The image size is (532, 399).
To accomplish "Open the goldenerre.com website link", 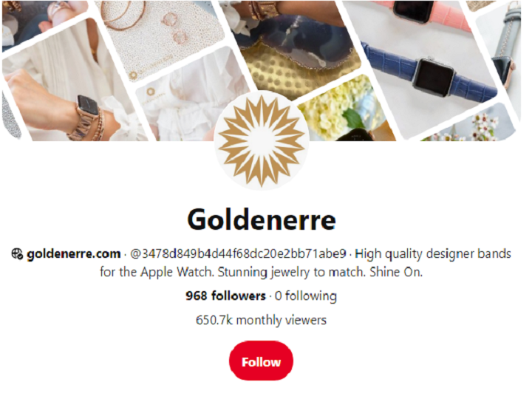I will 74,253.
